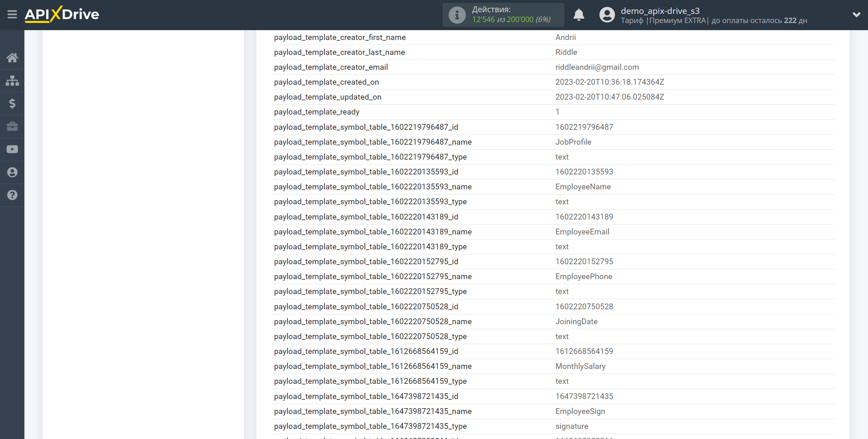
Task: Select payload_template_creator_first_name field
Action: click(x=340, y=37)
